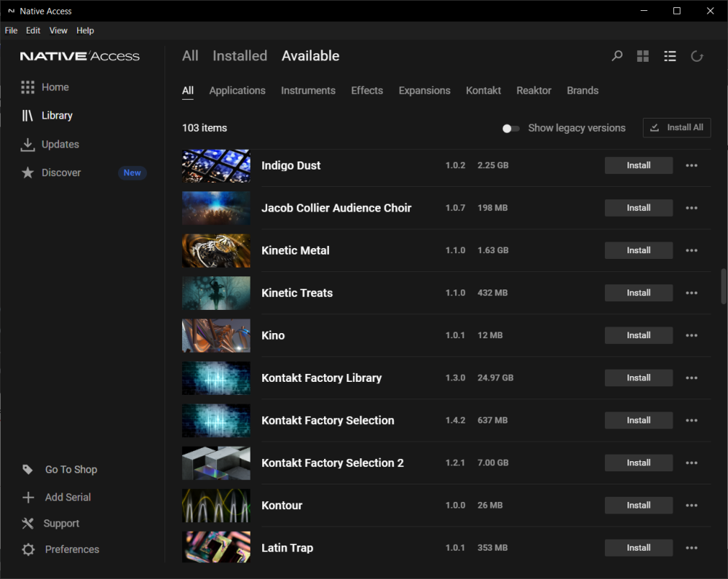Open more options for Kinetic Metal

click(x=692, y=250)
